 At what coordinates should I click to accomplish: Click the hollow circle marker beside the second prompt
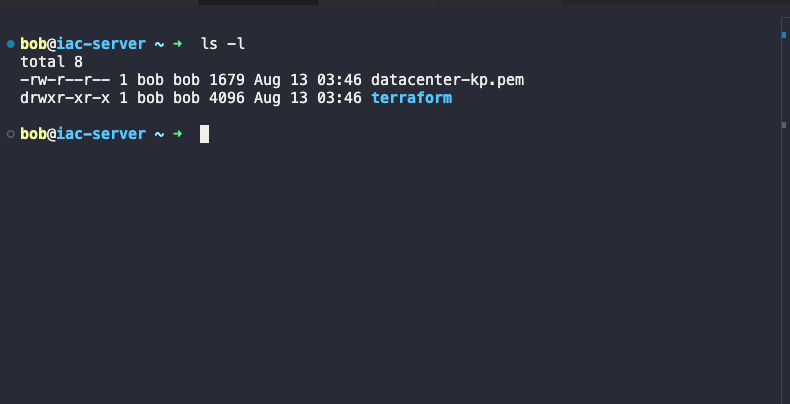coord(11,134)
